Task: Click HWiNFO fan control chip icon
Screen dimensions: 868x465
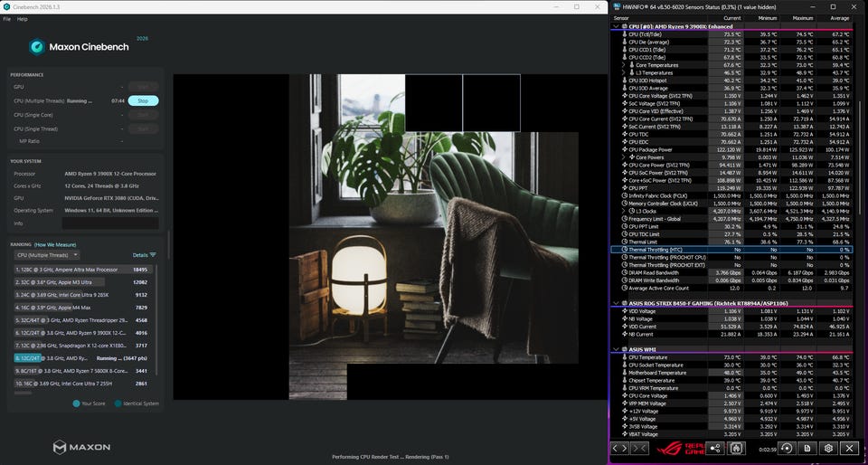Action: [x=736, y=449]
